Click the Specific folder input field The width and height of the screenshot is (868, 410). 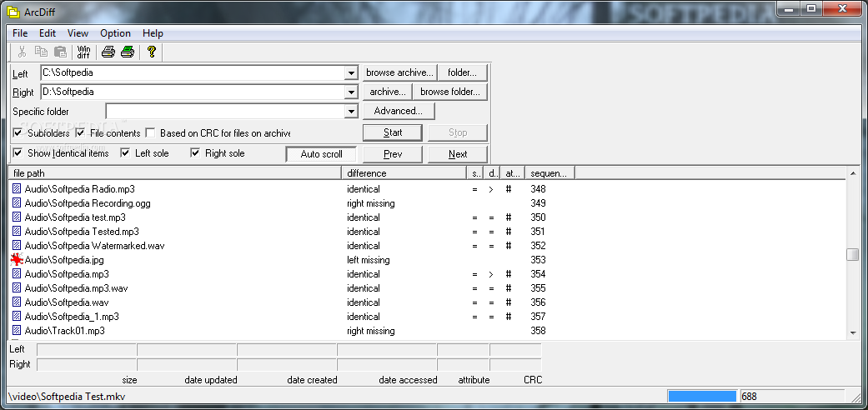coord(225,112)
